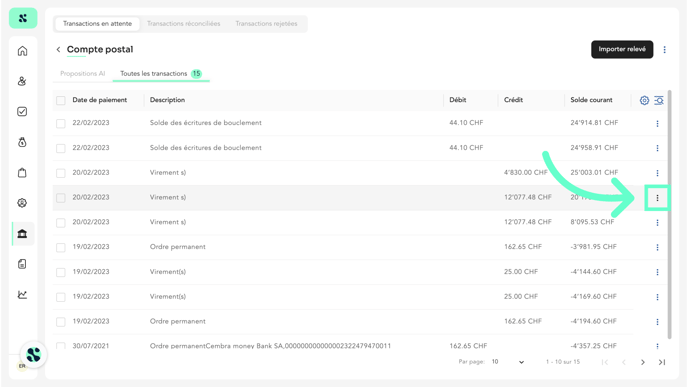
Task: Open row menu for highlighted 12'077.48 CHF row
Action: pos(657,198)
